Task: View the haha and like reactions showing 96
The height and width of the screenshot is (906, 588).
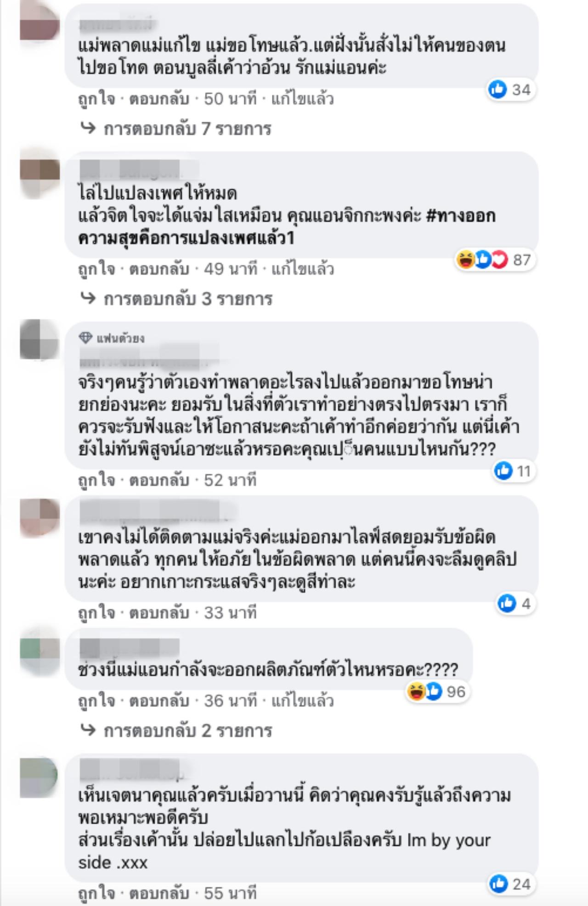Action: coord(436,691)
